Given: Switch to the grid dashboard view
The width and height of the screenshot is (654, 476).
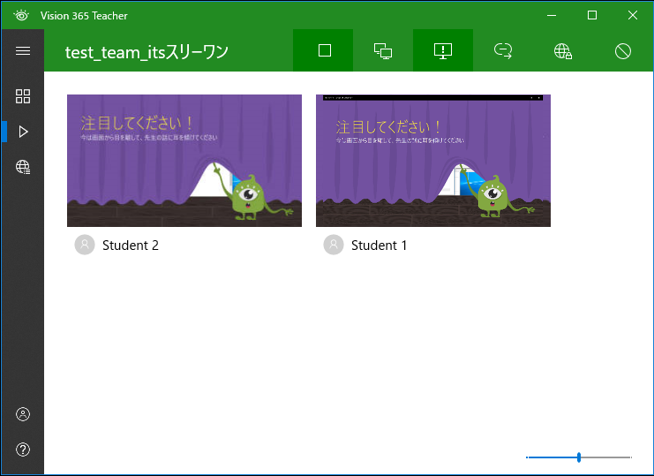Looking at the screenshot, I should click(x=23, y=96).
